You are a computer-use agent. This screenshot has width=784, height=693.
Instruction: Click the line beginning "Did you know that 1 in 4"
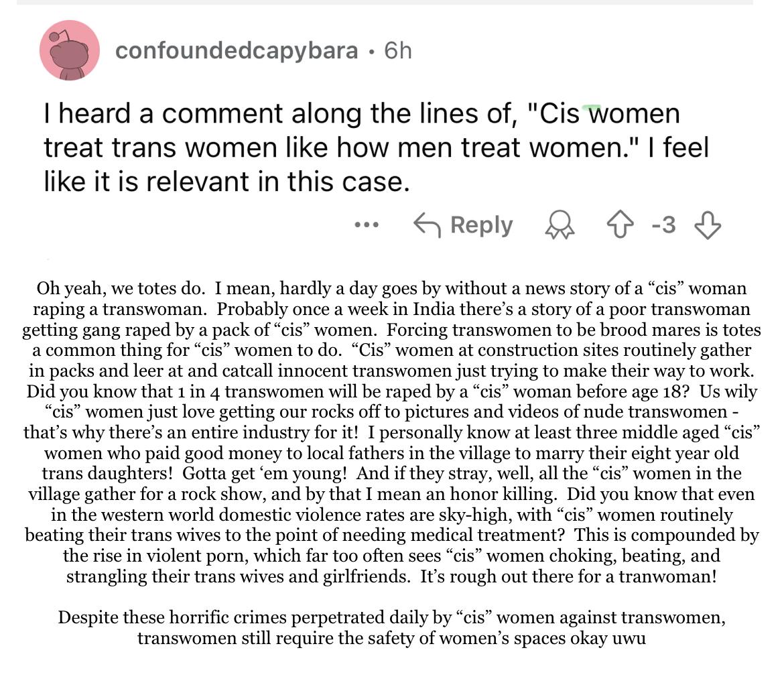point(391,391)
